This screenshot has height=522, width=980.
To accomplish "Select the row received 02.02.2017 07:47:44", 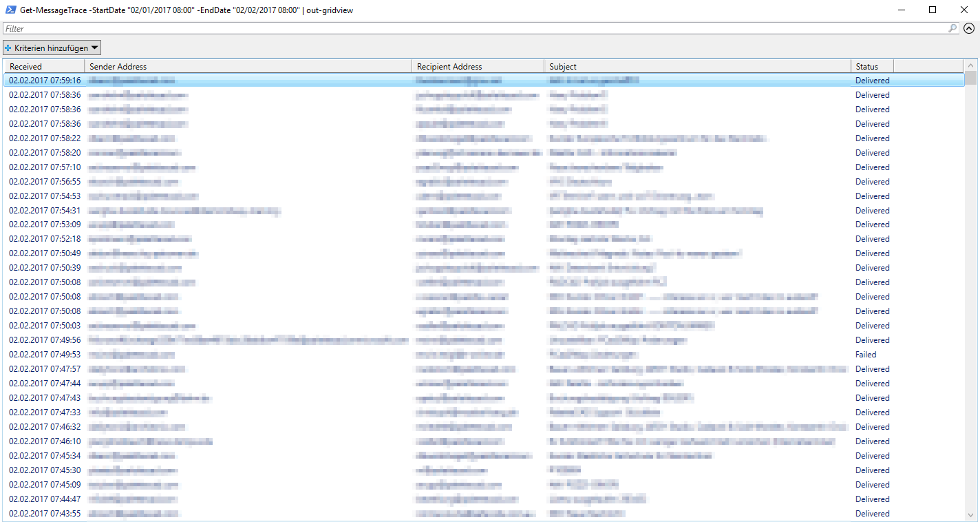I will point(484,384).
